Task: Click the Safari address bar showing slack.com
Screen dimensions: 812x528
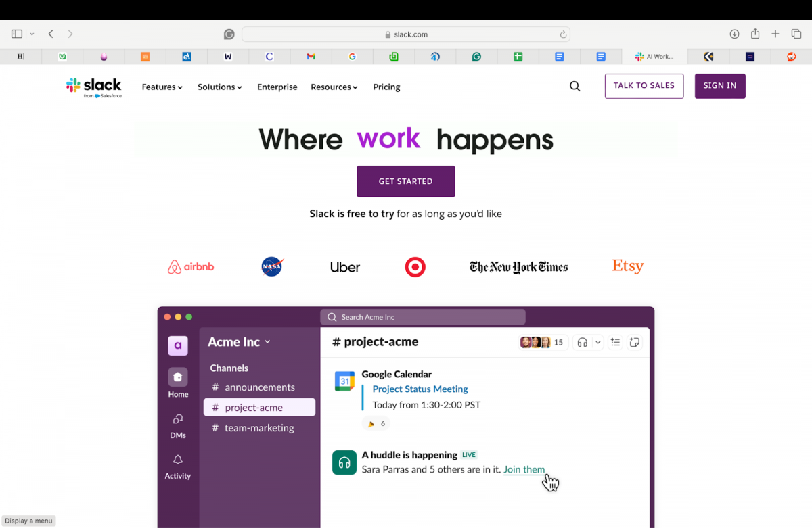Action: coord(406,34)
